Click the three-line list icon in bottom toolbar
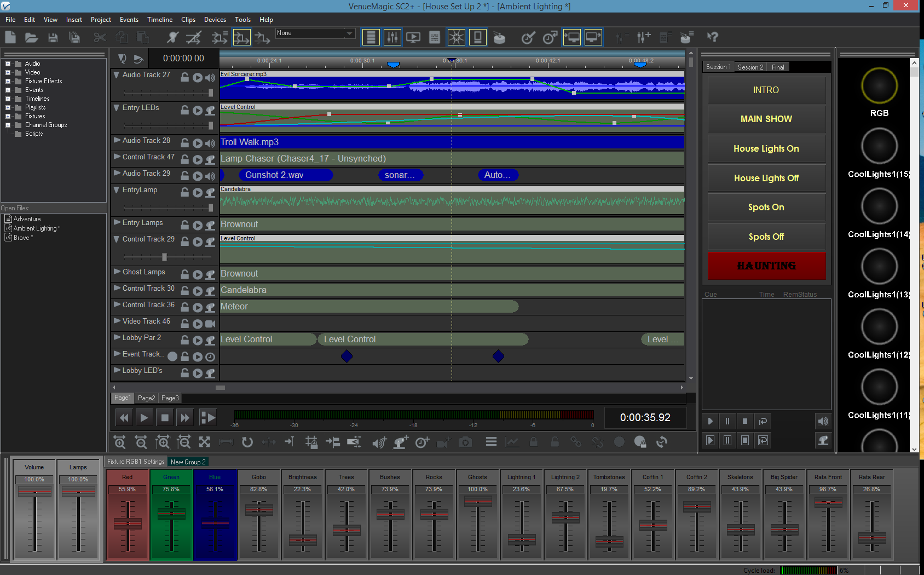 pyautogui.click(x=491, y=441)
